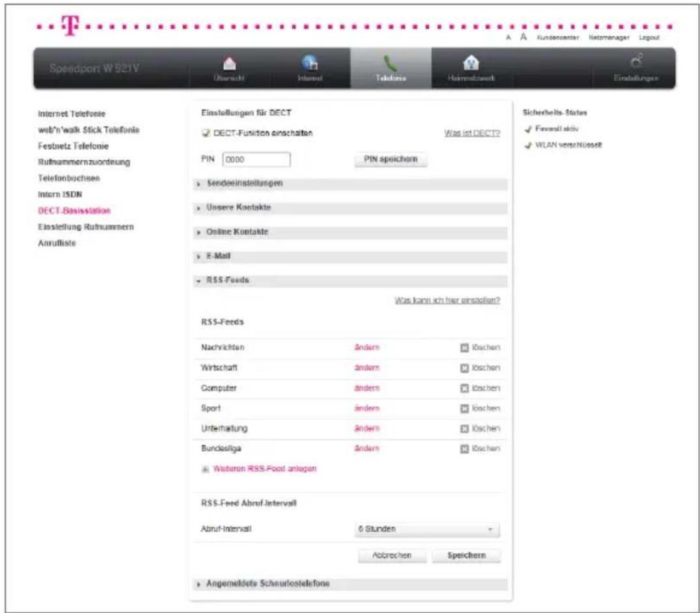The width and height of the screenshot is (700, 613).
Task: Click ändern for Bundesliga feed
Action: coord(366,449)
